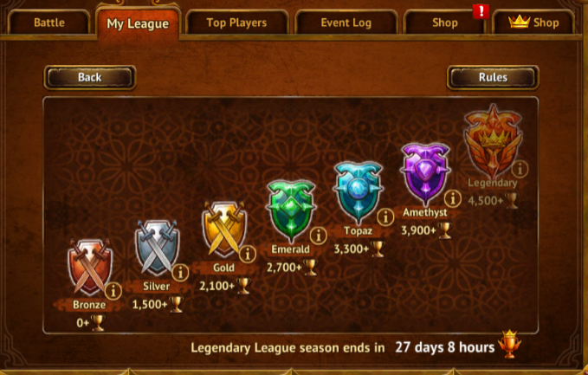Select the Bronze crossed-swords badge
This screenshot has height=375, width=588.
click(x=90, y=268)
